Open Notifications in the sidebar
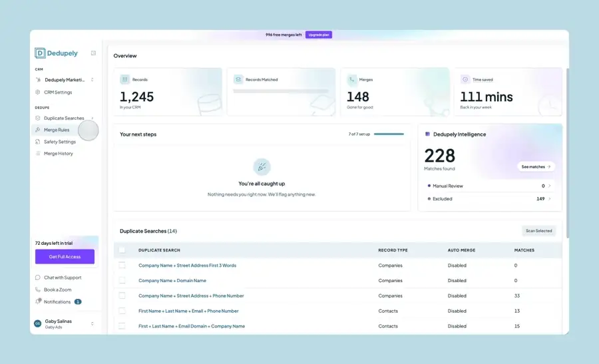 click(x=57, y=301)
